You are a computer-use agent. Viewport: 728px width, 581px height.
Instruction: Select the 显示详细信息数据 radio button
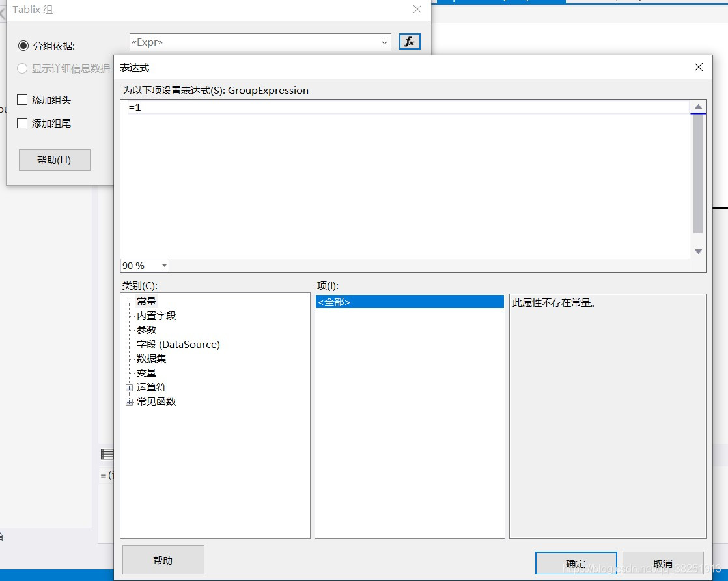(x=22, y=68)
